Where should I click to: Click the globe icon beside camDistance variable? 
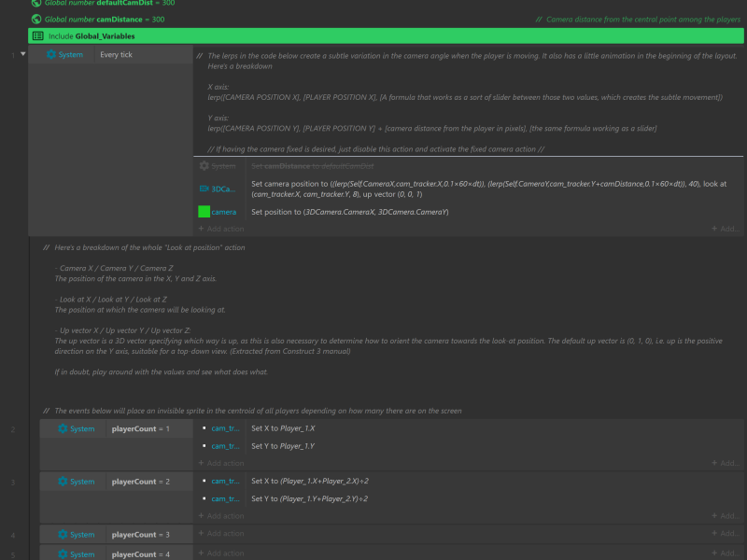(36, 19)
